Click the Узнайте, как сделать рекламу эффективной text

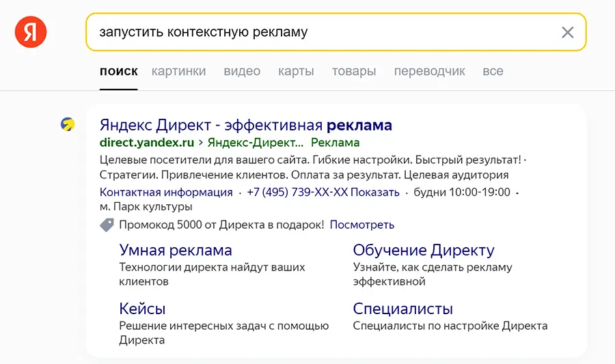[433, 275]
